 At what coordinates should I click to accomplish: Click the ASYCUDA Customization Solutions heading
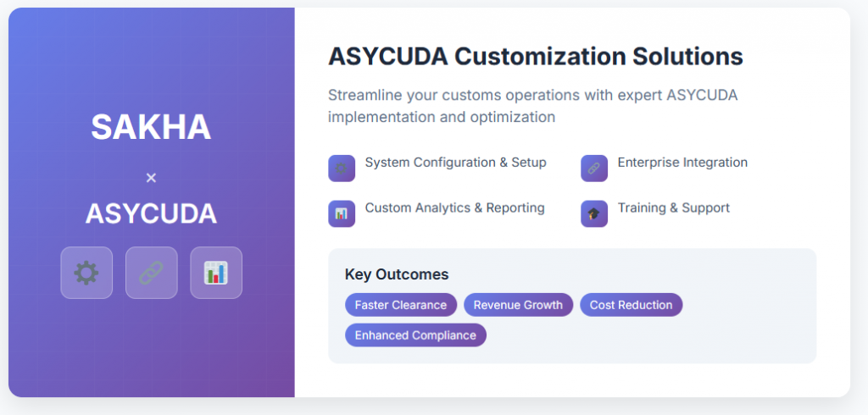click(x=536, y=57)
